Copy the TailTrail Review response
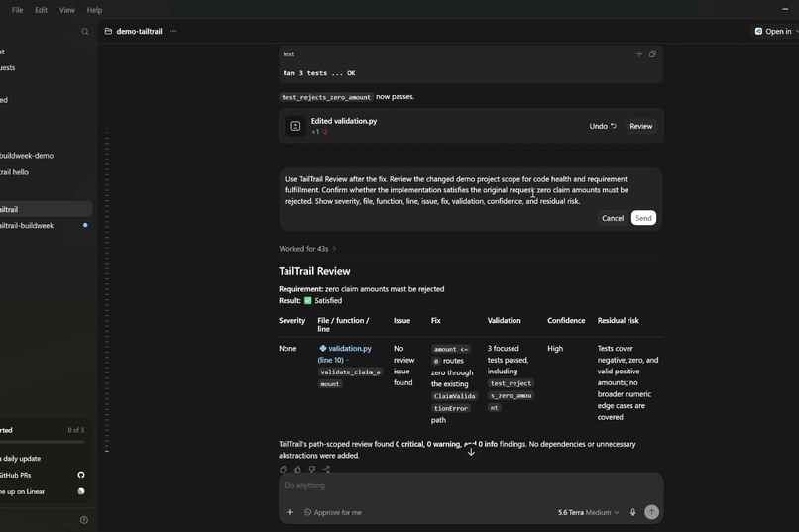Screen dimensions: 799x532 (284, 469)
